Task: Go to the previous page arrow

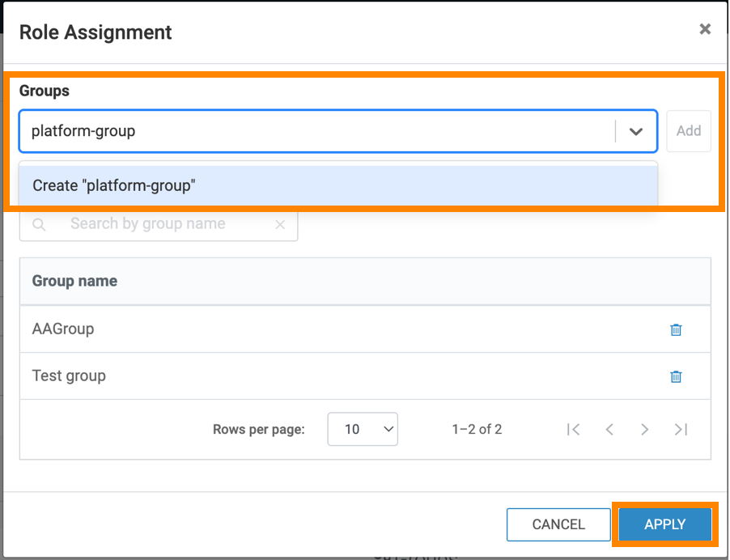Action: point(609,430)
